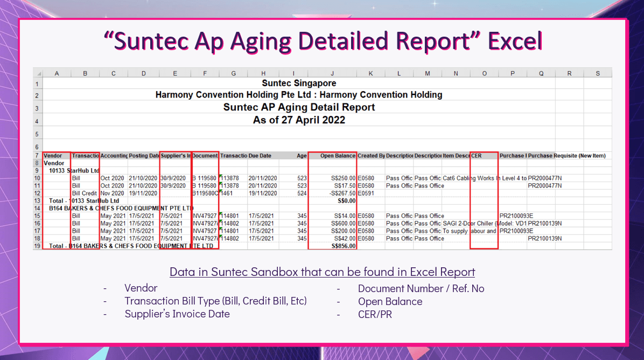644x360 pixels.
Task: Click 'Total - 10133 StarHub Ltd' row label
Action: click(x=84, y=201)
